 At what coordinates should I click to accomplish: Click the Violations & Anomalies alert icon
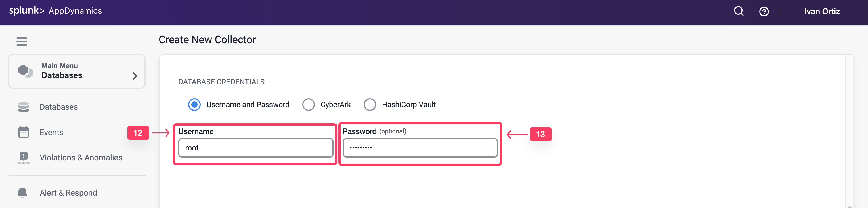pyautogui.click(x=24, y=158)
